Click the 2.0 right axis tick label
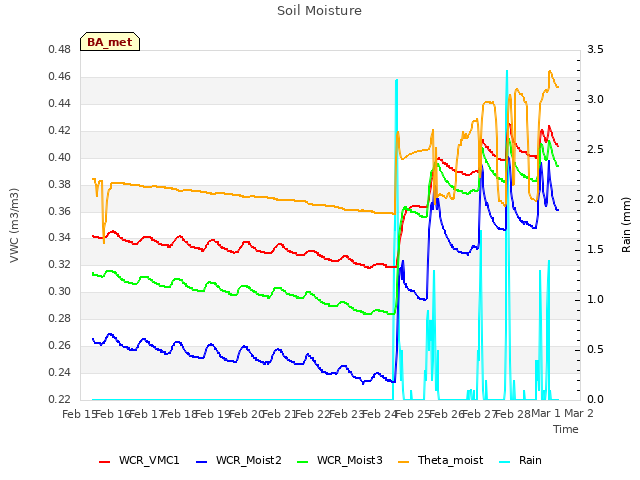Image resolution: width=640 pixels, height=480 pixels. [x=595, y=200]
